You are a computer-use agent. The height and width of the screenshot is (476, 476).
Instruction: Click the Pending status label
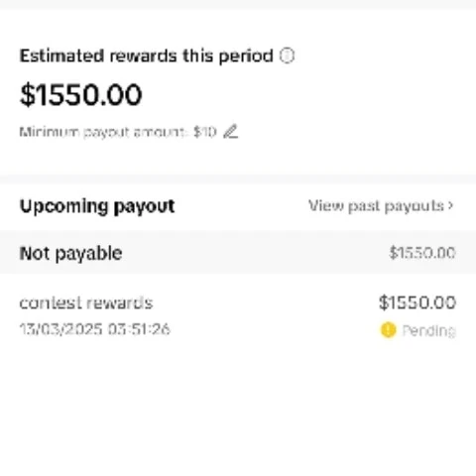(429, 330)
